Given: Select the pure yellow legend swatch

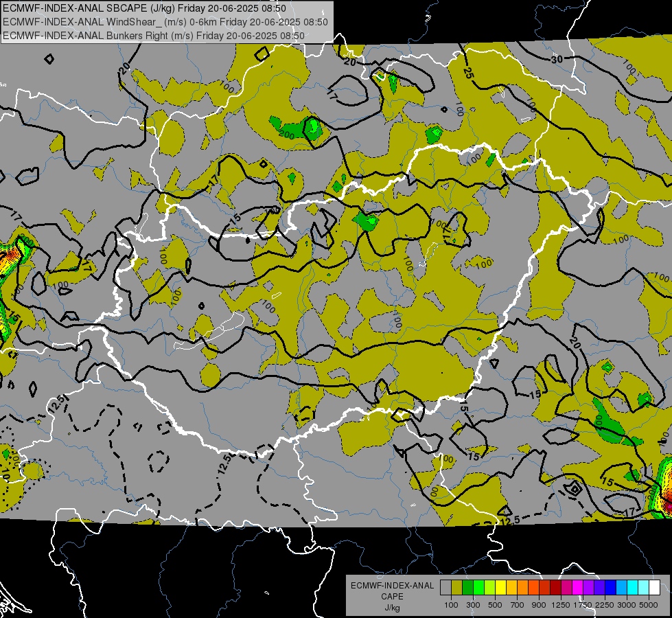Looking at the screenshot, I should pyautogui.click(x=500, y=587).
